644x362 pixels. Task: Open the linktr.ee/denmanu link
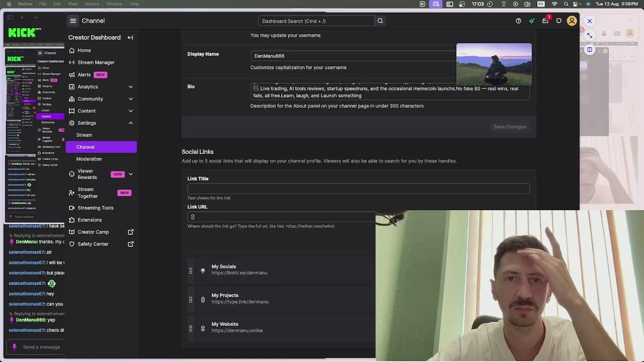(x=239, y=273)
